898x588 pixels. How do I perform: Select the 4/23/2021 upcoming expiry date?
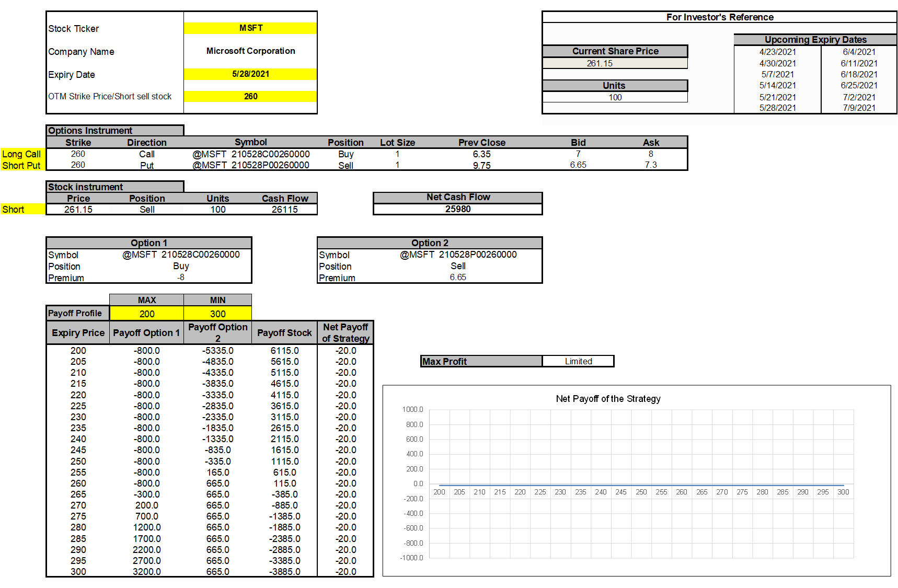pos(778,52)
